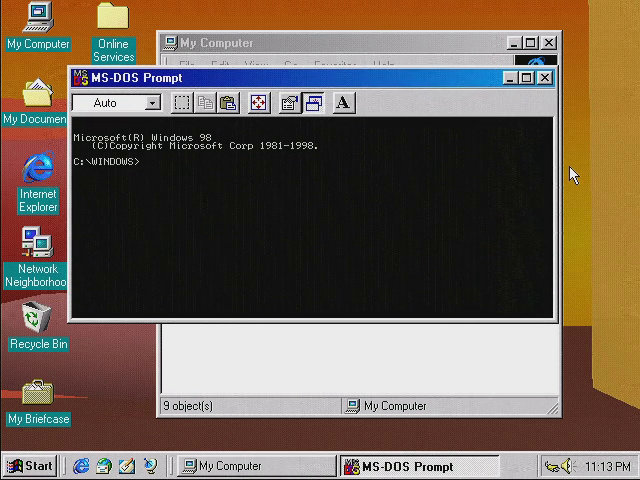This screenshot has width=640, height=480.
Task: Minimize the MS-DOS Prompt window
Action: click(x=510, y=78)
